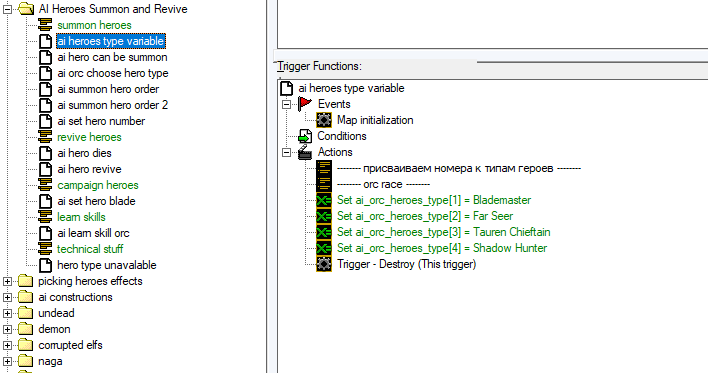Click the 'orc race' comment icon
708x373 pixels.
pos(324,184)
